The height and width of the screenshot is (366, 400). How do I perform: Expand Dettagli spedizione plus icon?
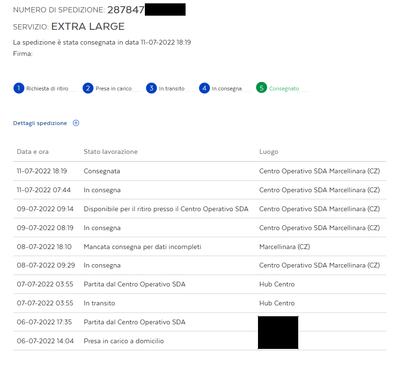click(76, 123)
